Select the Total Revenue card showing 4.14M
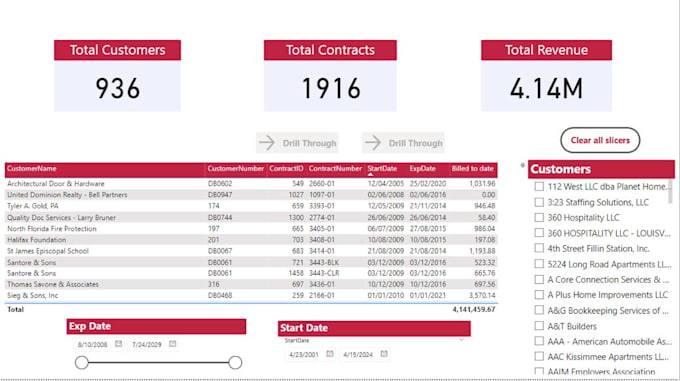 (546, 76)
